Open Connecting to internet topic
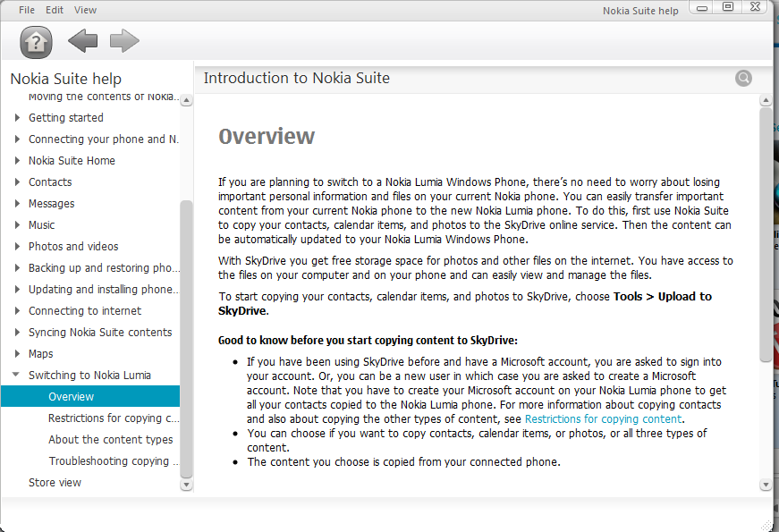 85,311
